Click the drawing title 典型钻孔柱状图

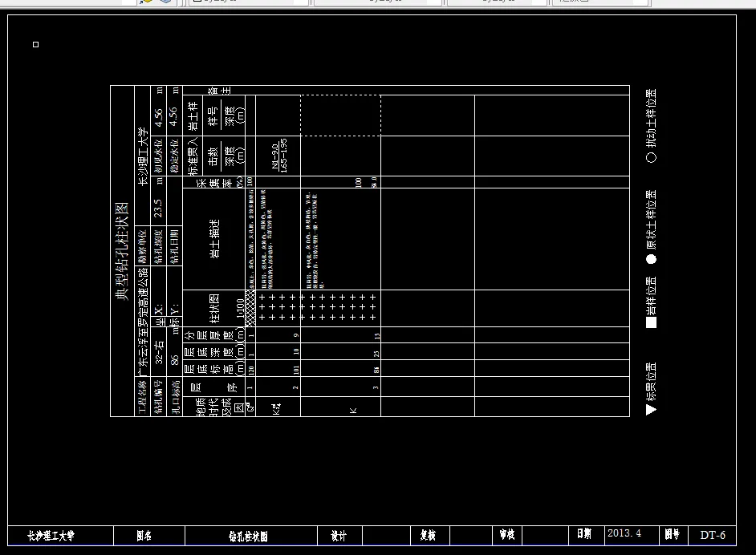click(x=122, y=251)
